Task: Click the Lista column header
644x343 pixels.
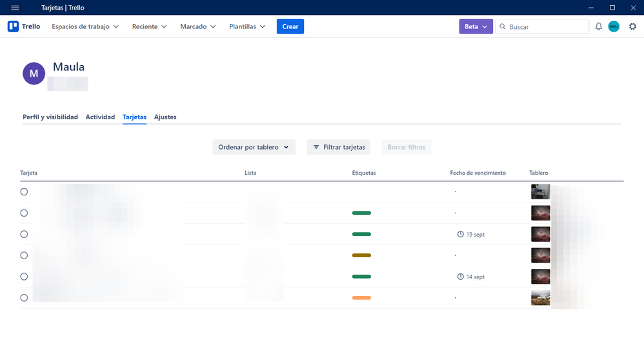Action: tap(250, 173)
